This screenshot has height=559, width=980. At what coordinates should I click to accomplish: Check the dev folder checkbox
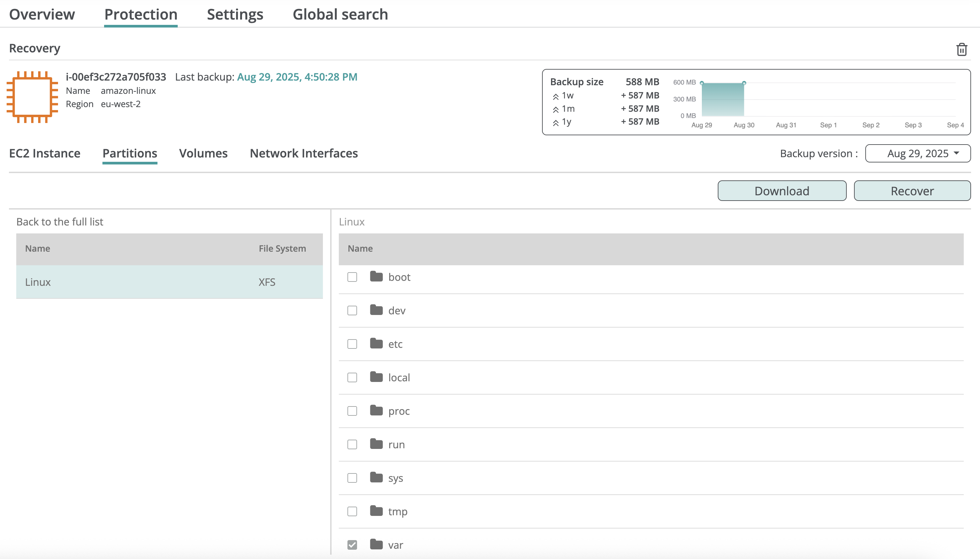point(352,310)
